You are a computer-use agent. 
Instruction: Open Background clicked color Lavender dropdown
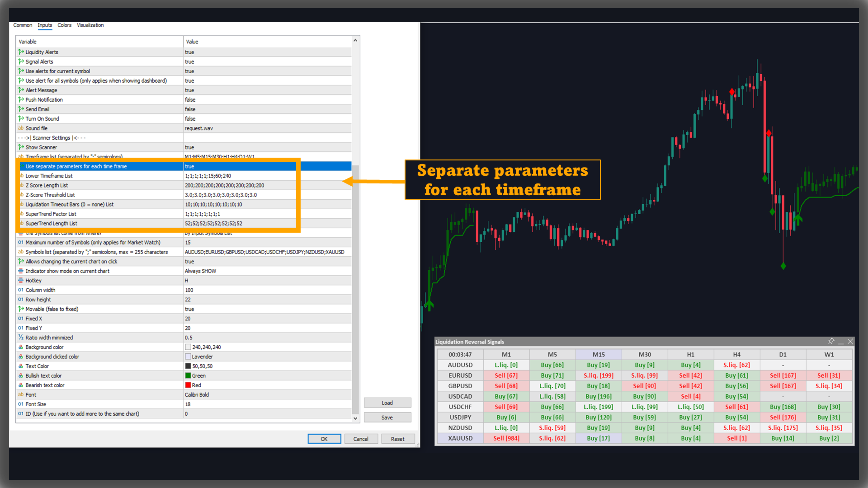click(202, 357)
